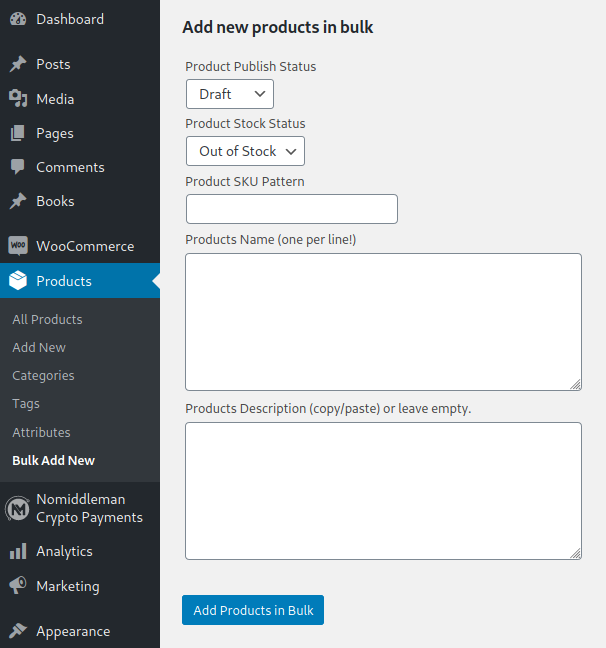Screen dimensions: 606x648
Task: Click the Posts pushpin icon
Action: 18,64
